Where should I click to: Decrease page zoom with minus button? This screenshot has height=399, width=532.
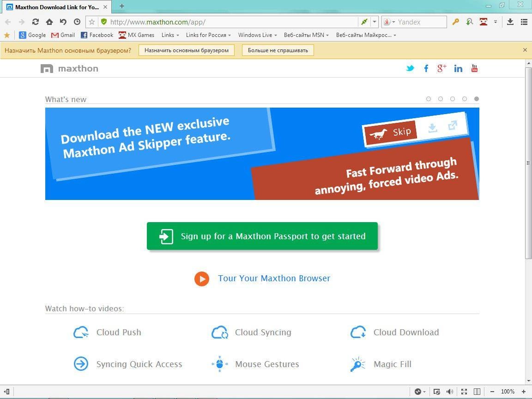[x=492, y=392]
